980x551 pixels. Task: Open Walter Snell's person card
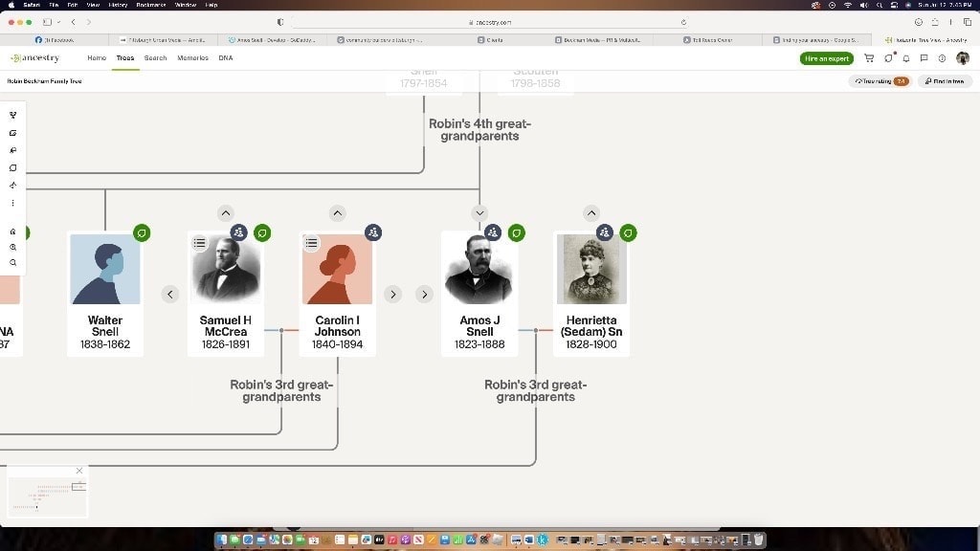click(105, 294)
